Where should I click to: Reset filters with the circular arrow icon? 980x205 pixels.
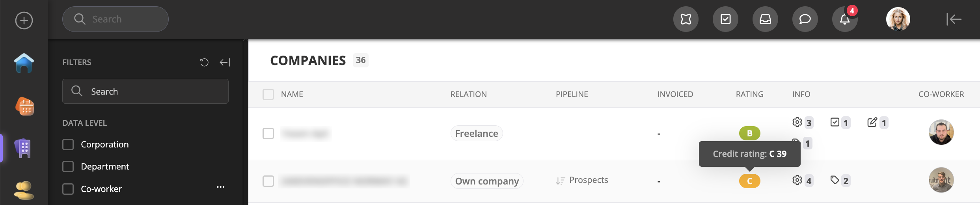pos(204,62)
